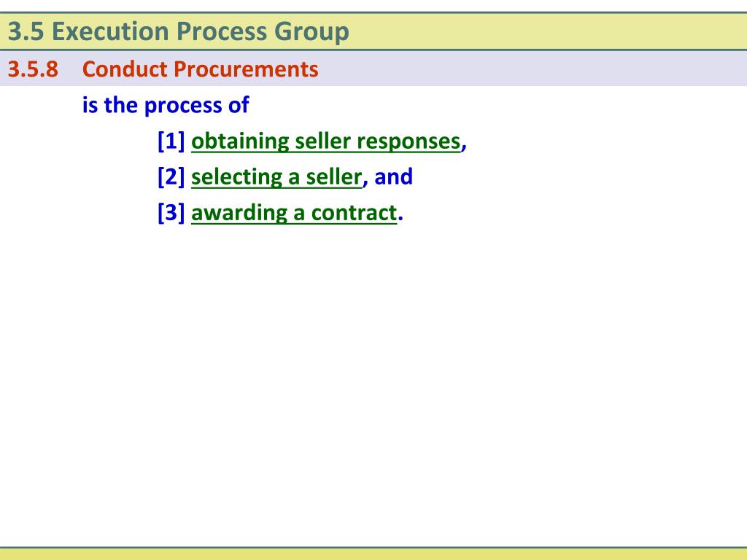Click the yellow footer bar
This screenshot has width=747, height=560.
pos(373,554)
